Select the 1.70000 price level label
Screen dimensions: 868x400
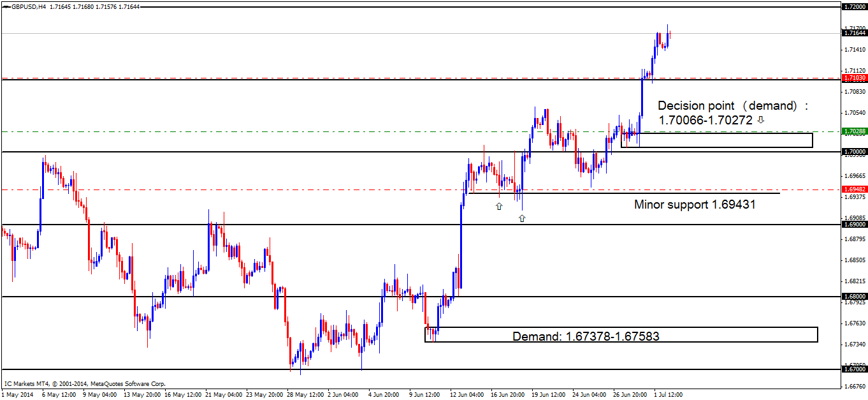pos(854,152)
